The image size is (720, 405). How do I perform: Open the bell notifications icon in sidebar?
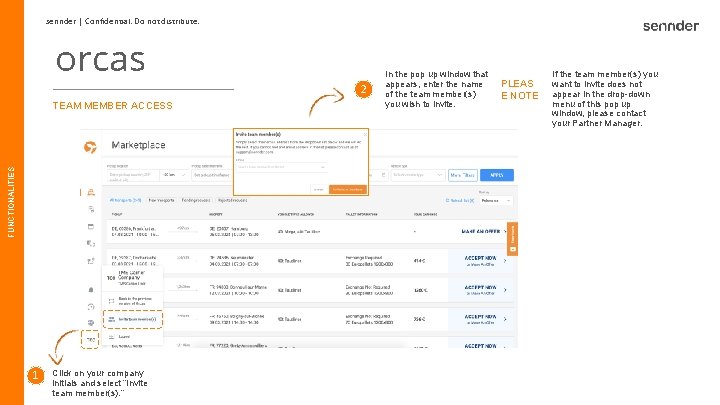[90, 290]
